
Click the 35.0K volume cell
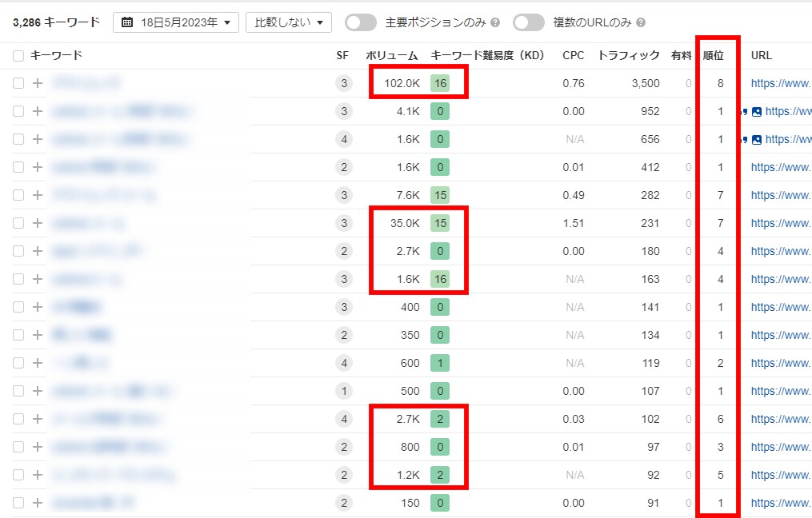[x=405, y=223]
